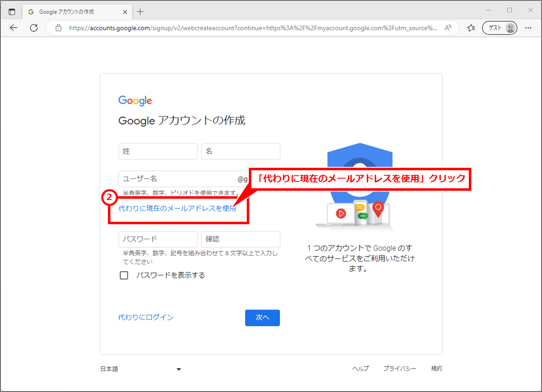542x392 pixels.
Task: Click the Google logo
Action: pyautogui.click(x=135, y=100)
